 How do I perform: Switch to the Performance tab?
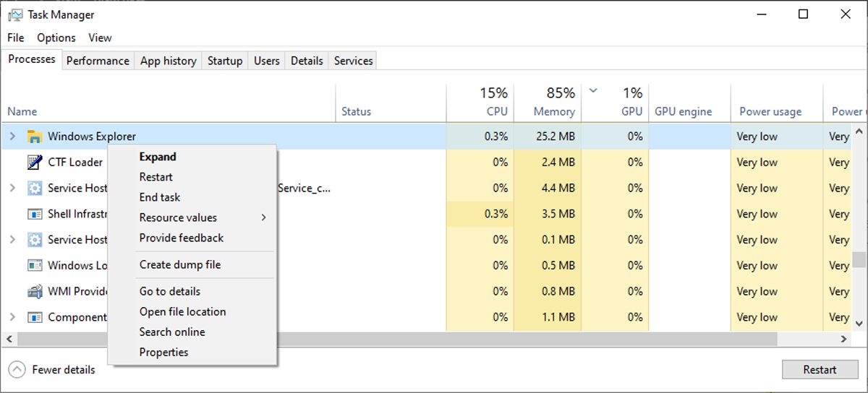click(98, 61)
